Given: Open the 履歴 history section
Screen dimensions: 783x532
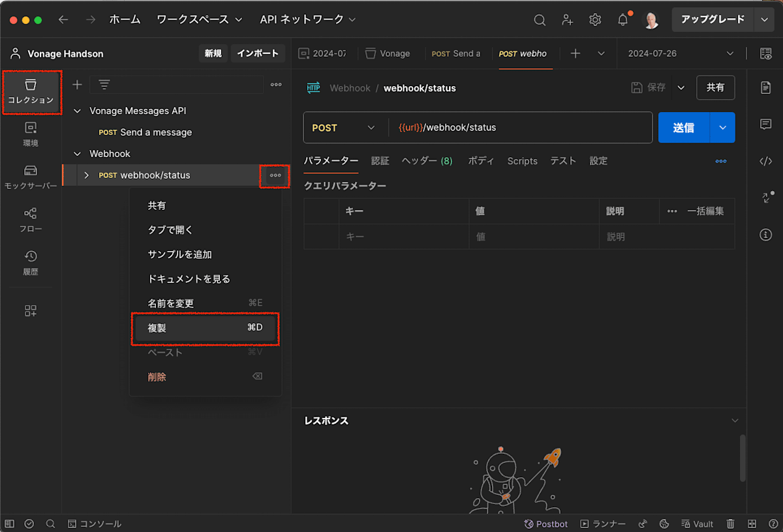Looking at the screenshot, I should coord(31,263).
